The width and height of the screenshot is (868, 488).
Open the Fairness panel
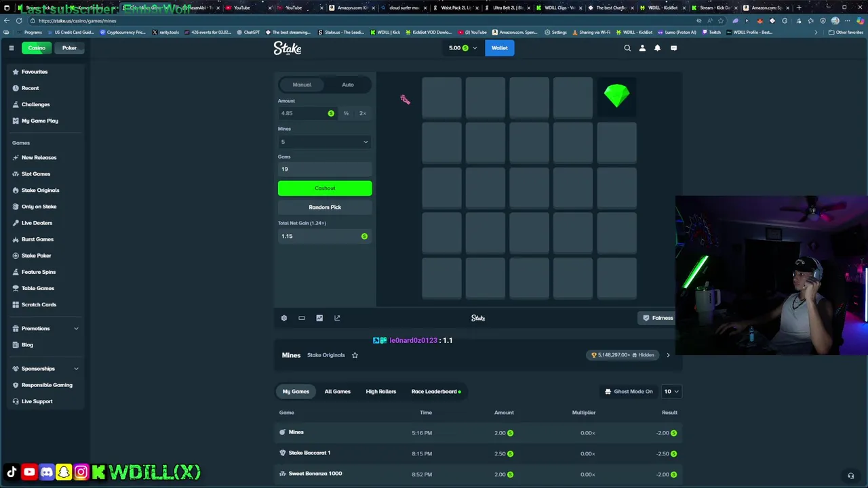click(658, 318)
